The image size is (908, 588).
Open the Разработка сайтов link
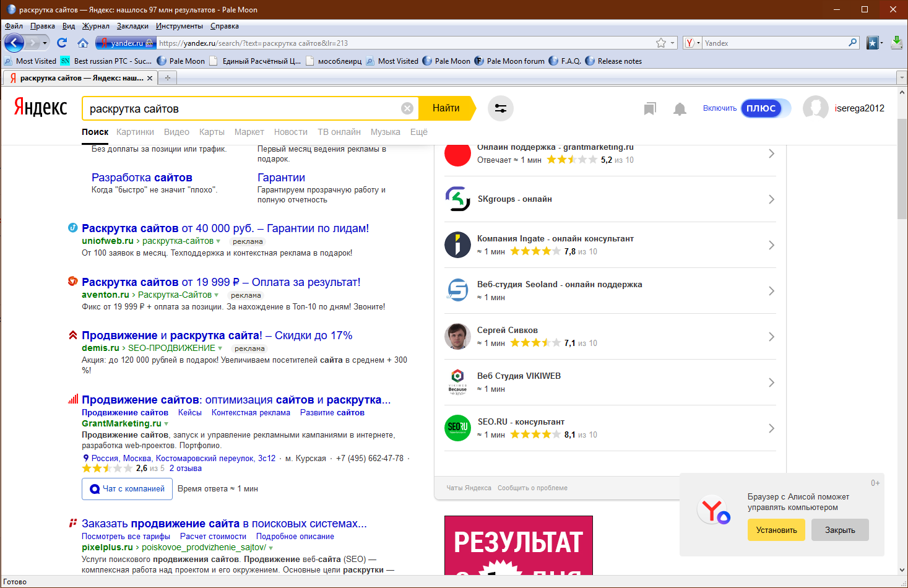click(142, 178)
